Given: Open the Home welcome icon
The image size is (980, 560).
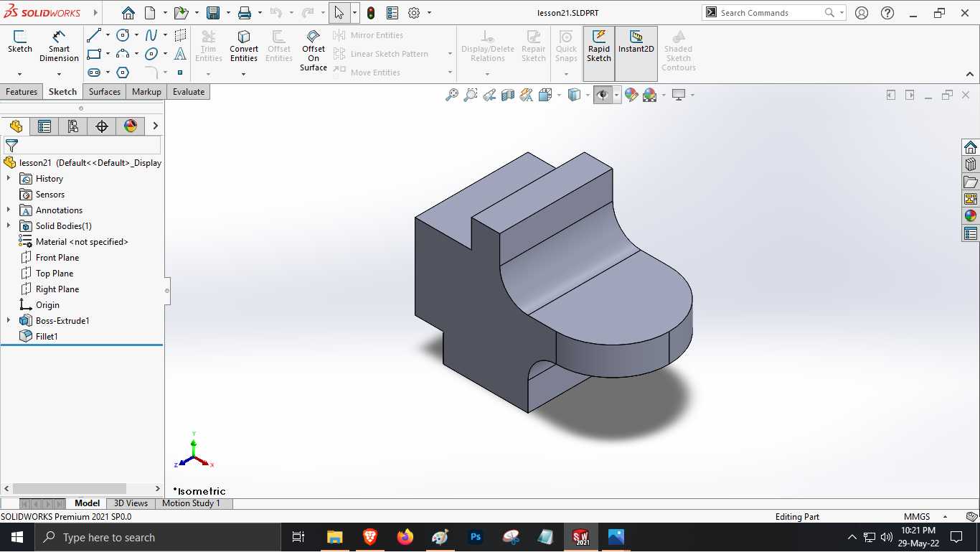Looking at the screenshot, I should (128, 13).
